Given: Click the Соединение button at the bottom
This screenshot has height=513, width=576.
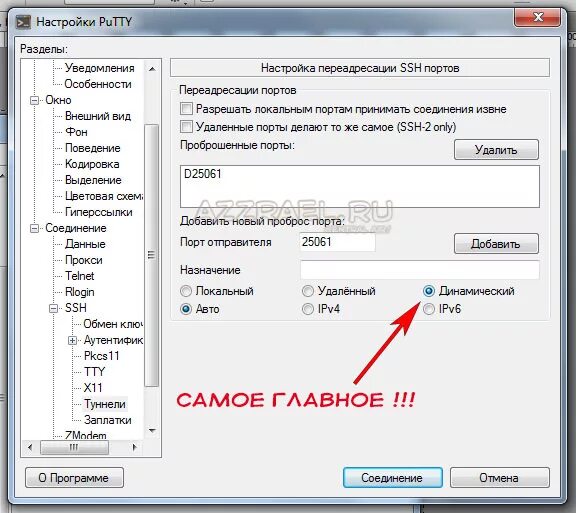Looking at the screenshot, I should tap(393, 478).
